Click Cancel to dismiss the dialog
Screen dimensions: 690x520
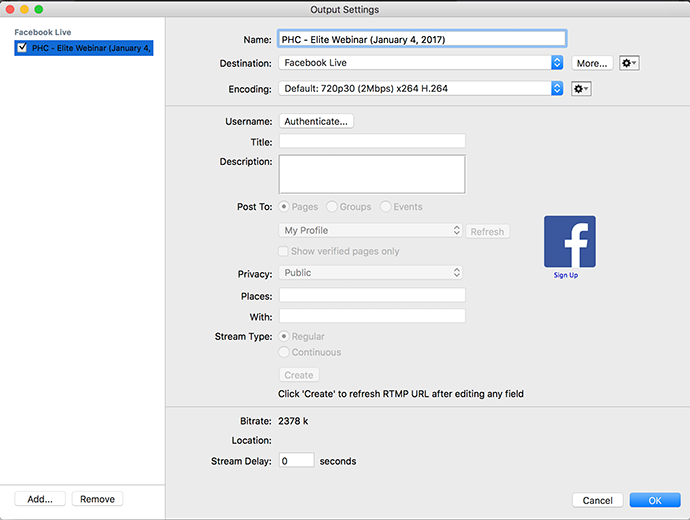598,501
